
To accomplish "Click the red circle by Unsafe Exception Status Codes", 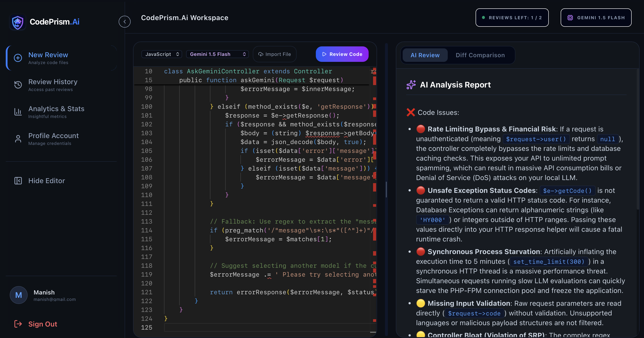I will [421, 190].
